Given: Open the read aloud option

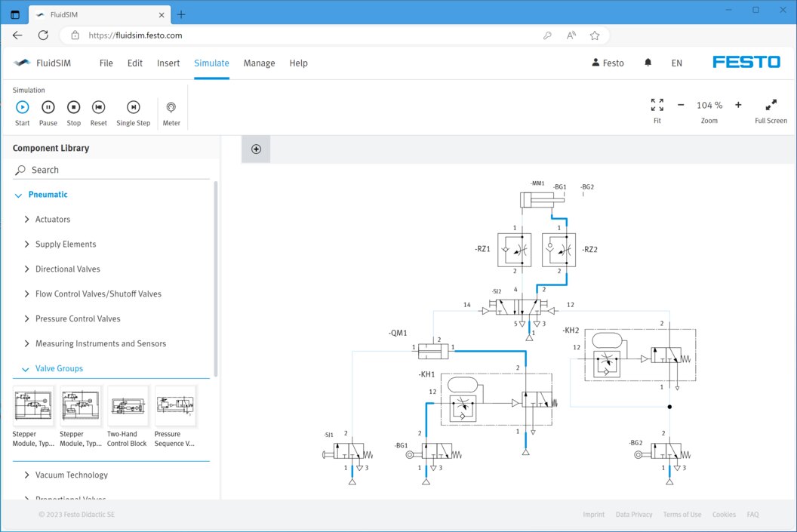Looking at the screenshot, I should click(571, 35).
